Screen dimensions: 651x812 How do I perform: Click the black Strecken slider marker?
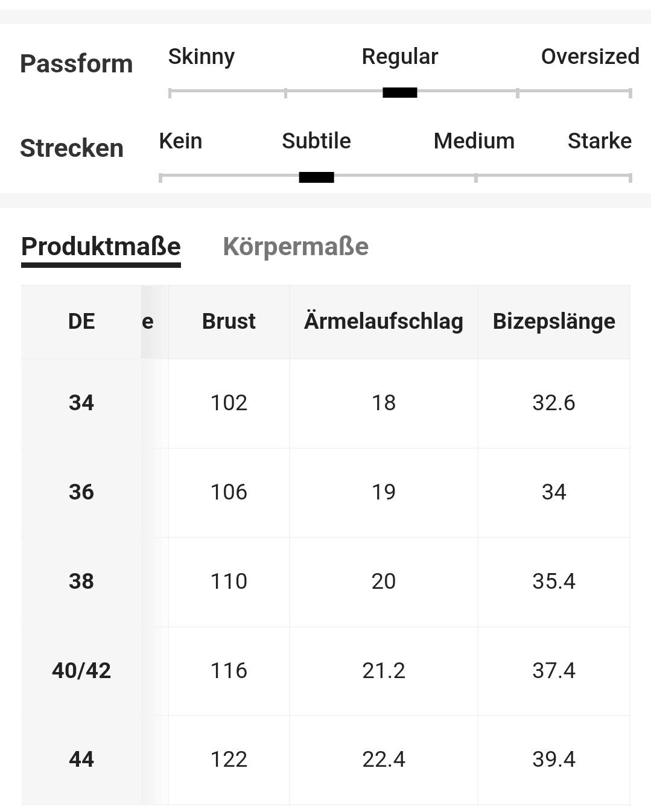(x=316, y=177)
